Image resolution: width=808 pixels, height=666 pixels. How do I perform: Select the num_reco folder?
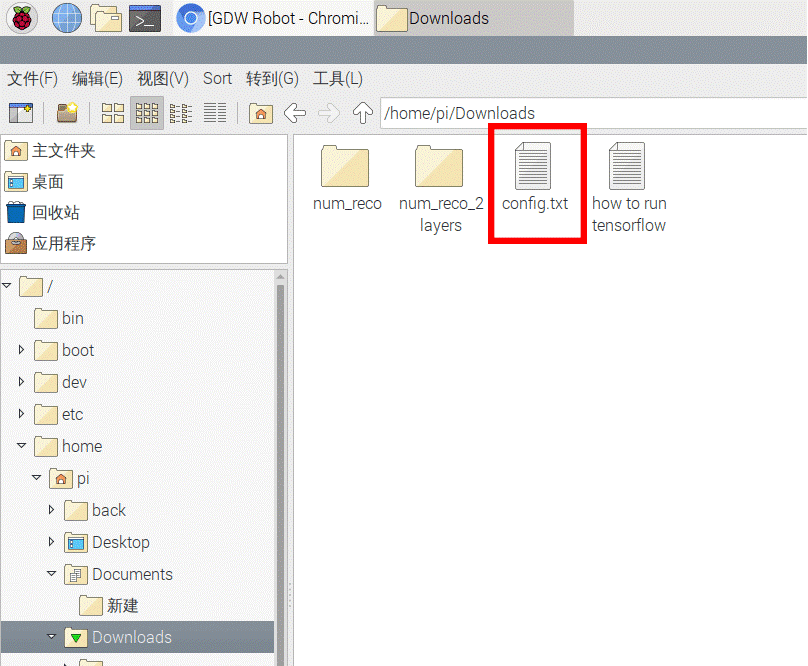[347, 178]
